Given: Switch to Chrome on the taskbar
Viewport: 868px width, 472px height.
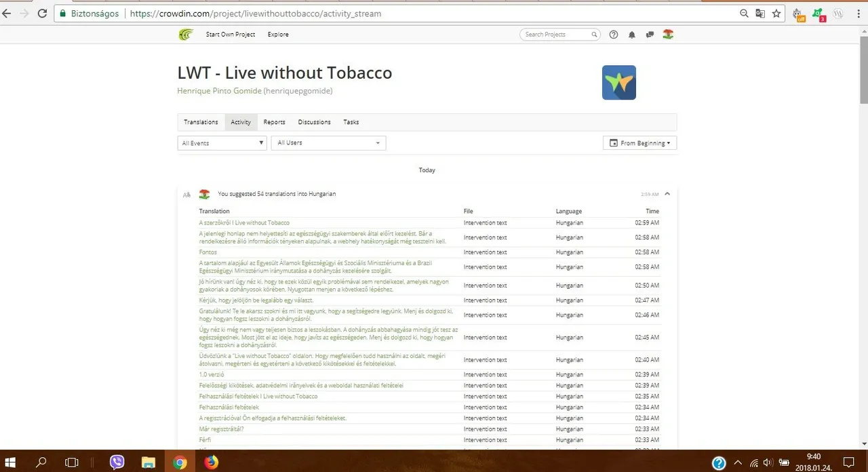Looking at the screenshot, I should (x=180, y=462).
